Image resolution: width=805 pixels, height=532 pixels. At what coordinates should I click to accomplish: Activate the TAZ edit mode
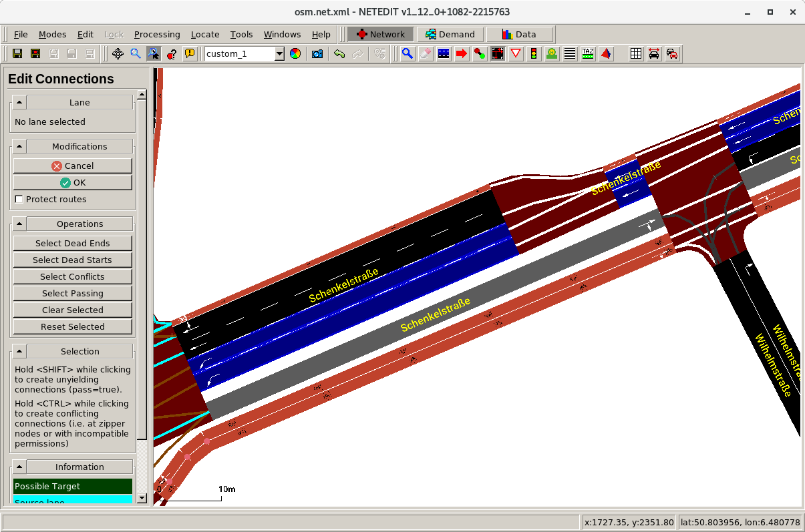pyautogui.click(x=588, y=54)
